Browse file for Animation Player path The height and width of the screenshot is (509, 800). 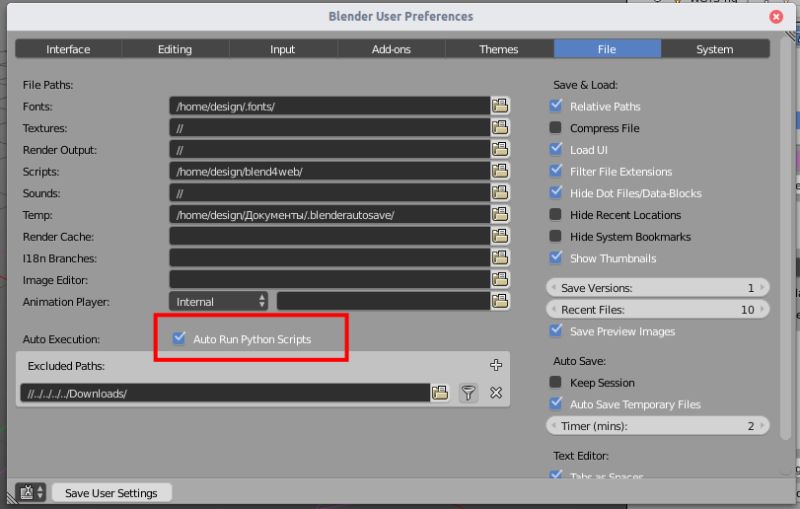[500, 301]
